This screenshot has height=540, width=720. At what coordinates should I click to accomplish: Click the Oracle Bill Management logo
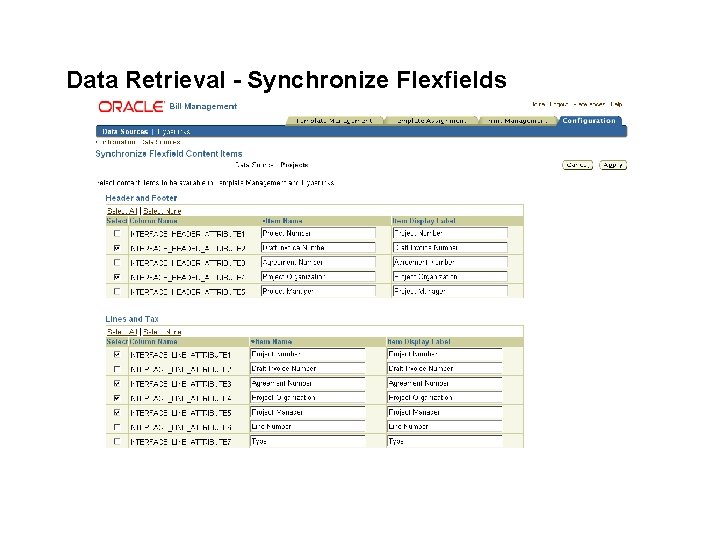[168, 107]
